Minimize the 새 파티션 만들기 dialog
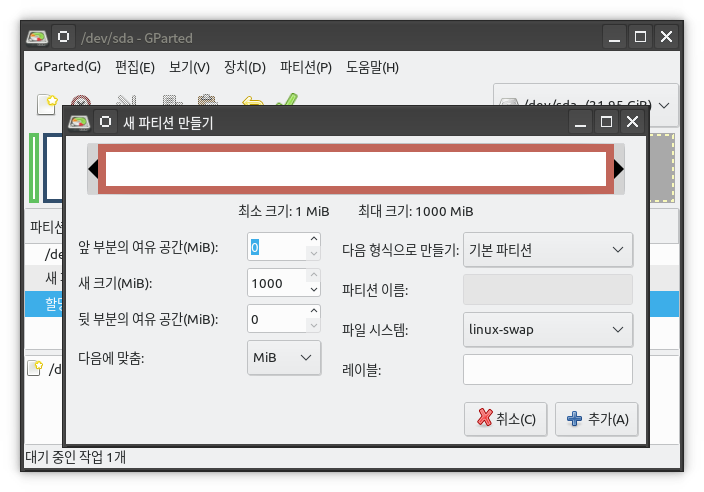Image resolution: width=704 pixels, height=492 pixels. point(581,122)
